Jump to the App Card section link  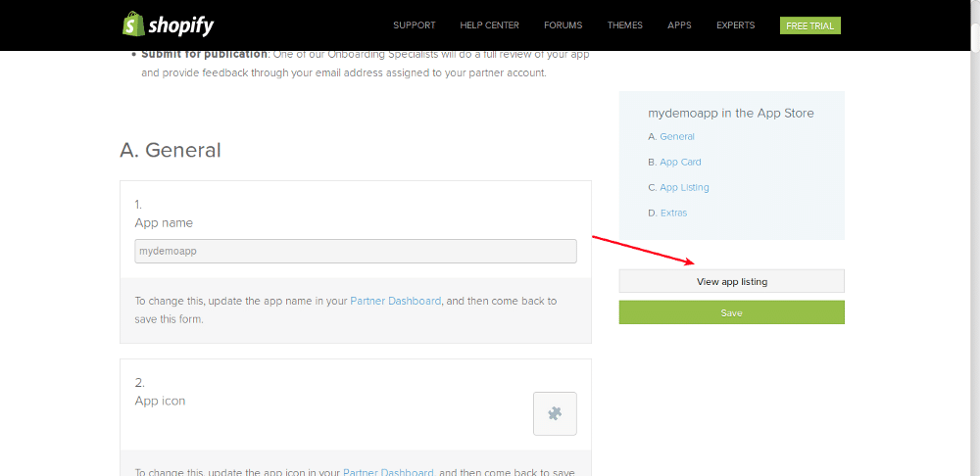click(681, 162)
